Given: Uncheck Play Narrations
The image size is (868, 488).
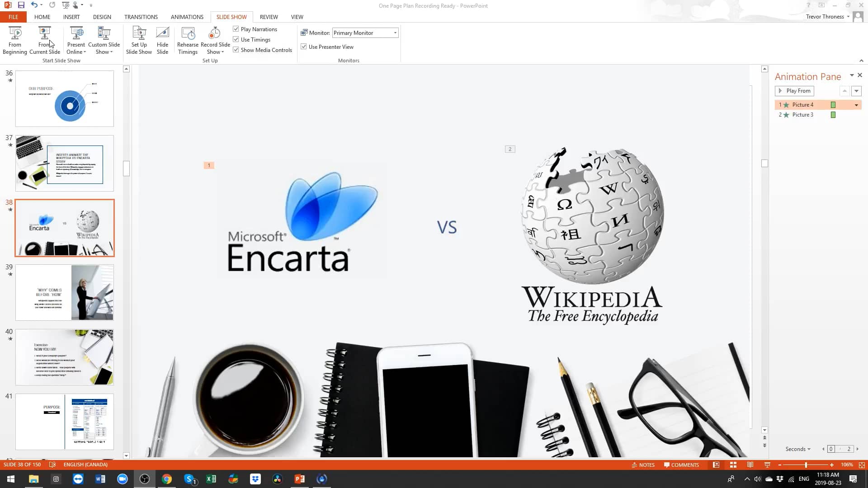Looking at the screenshot, I should [x=236, y=29].
